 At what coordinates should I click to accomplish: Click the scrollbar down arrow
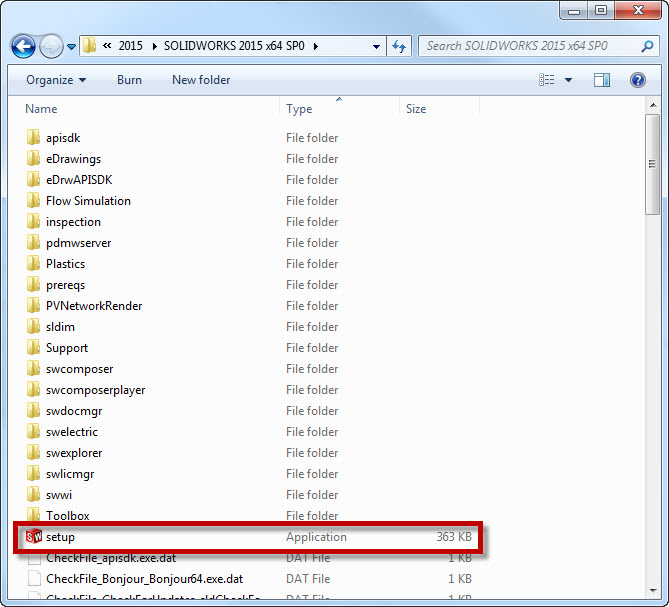point(653,590)
